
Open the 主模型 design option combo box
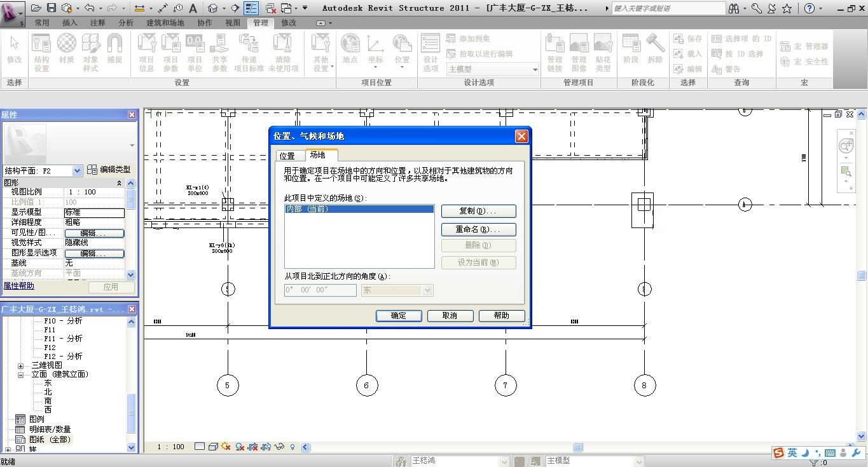pyautogui.click(x=493, y=69)
